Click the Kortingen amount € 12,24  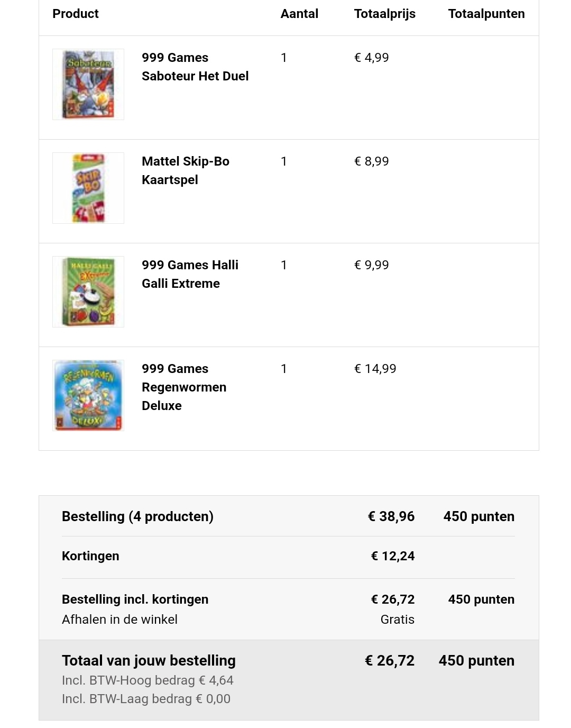point(393,556)
